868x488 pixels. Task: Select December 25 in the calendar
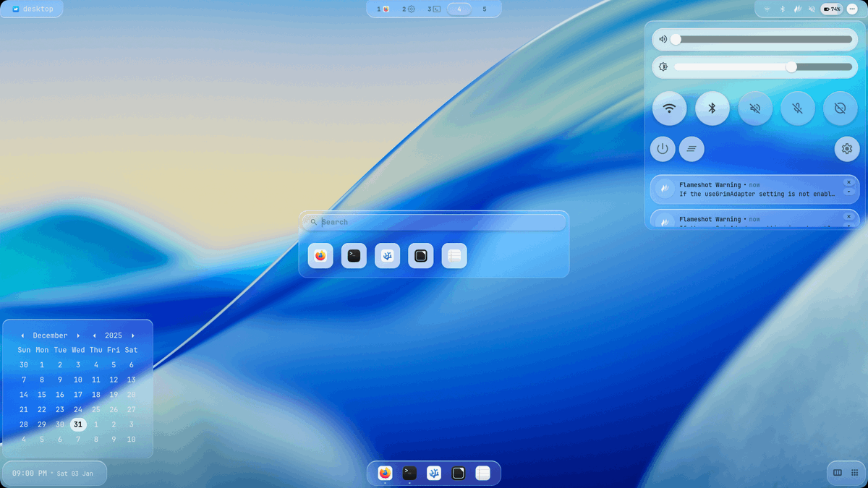96,409
